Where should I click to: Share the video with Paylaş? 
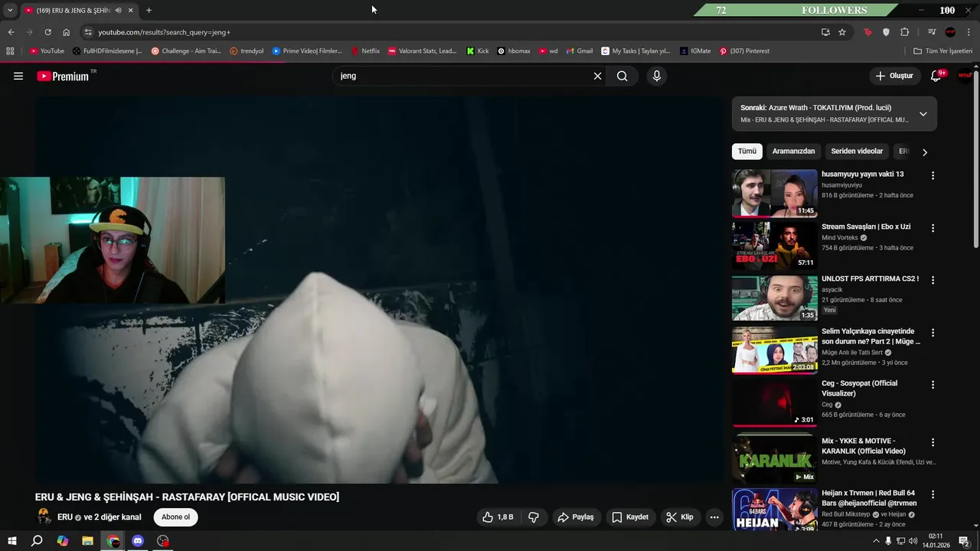(576, 517)
